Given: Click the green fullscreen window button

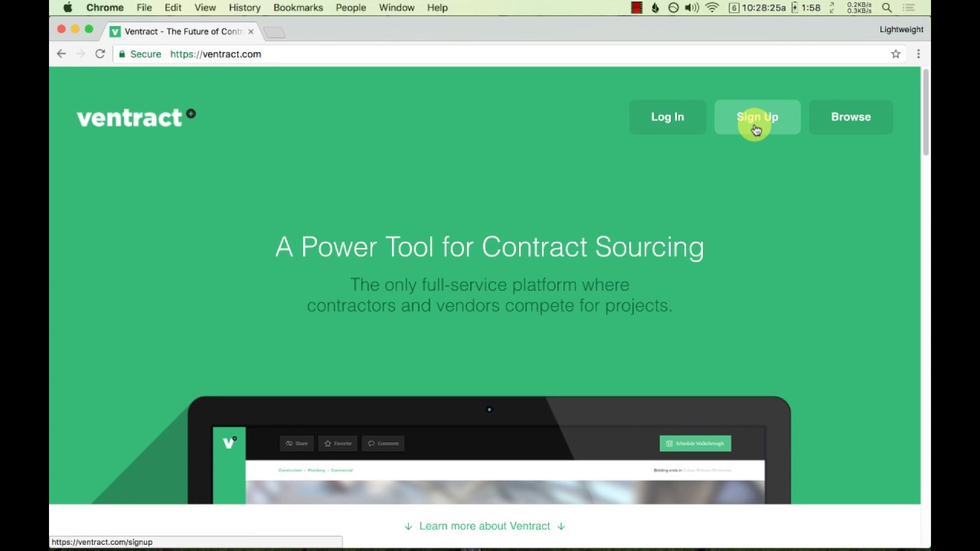Looking at the screenshot, I should 89,29.
